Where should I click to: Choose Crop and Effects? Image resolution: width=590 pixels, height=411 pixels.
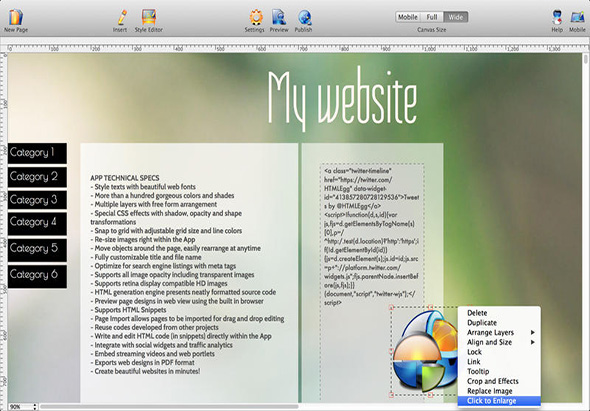tap(499, 381)
